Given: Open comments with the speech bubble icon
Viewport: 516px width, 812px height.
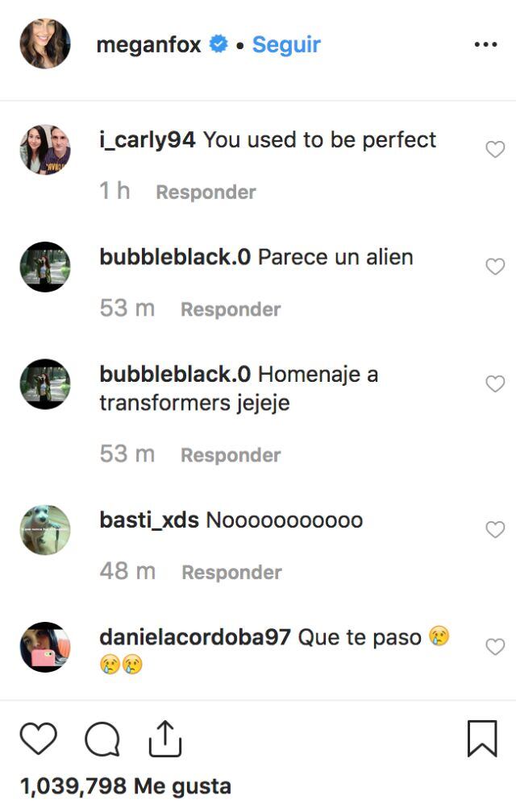Looking at the screenshot, I should coord(102,739).
